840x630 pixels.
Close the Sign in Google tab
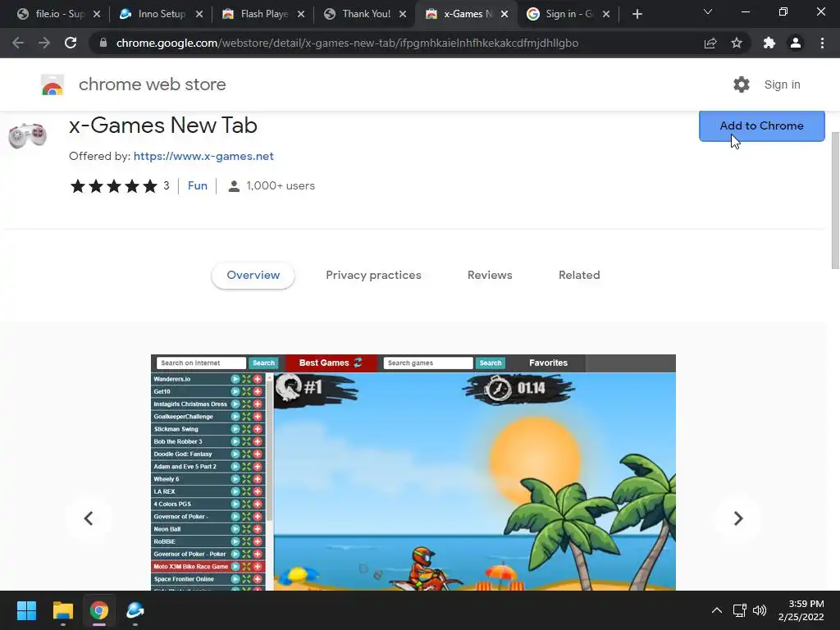[x=606, y=14]
